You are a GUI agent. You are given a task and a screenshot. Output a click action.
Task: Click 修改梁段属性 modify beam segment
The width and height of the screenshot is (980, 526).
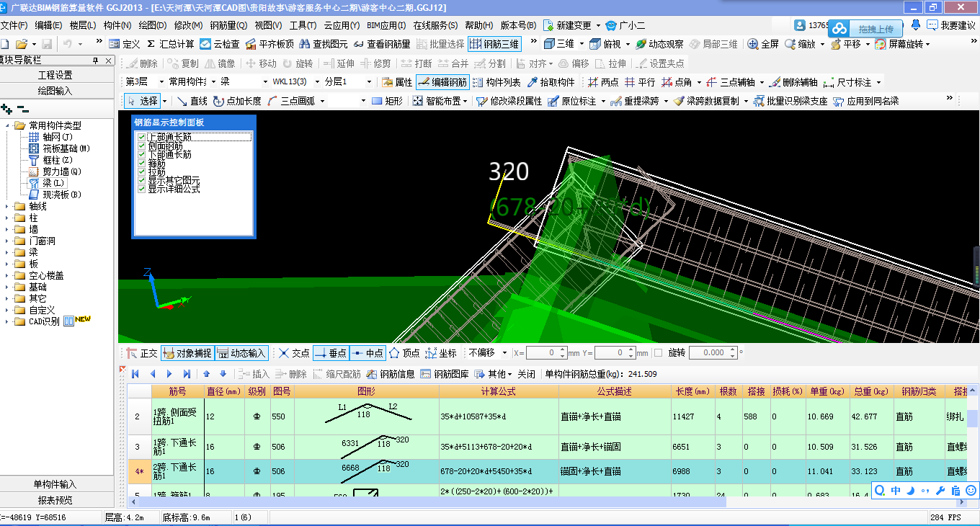(x=509, y=101)
